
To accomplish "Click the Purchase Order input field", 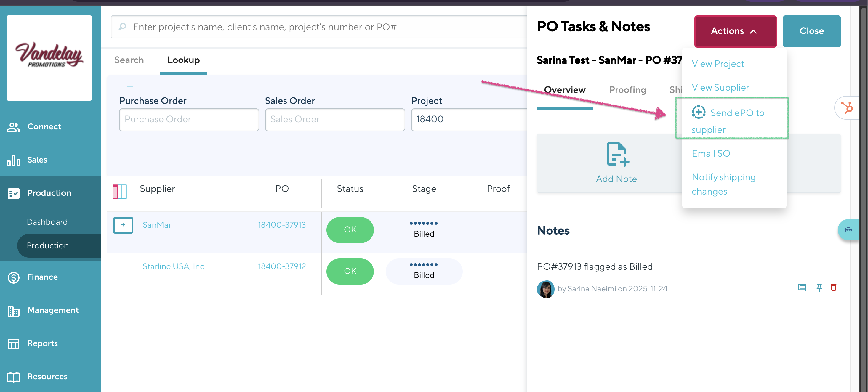I will click(x=189, y=119).
